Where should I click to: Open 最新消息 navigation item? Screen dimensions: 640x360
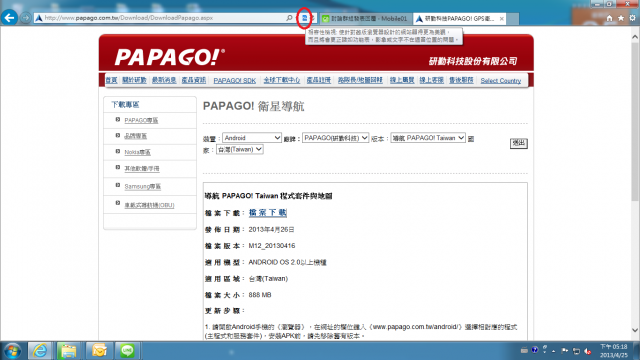tap(164, 80)
